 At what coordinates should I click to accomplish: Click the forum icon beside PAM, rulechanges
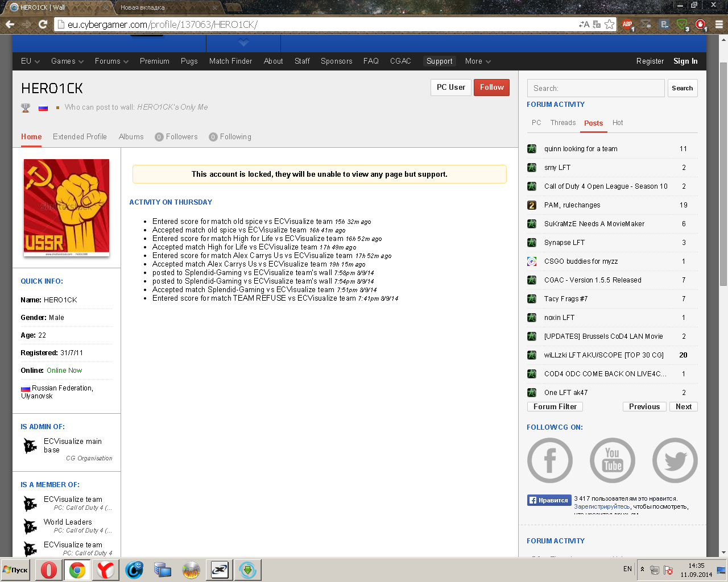coord(532,205)
